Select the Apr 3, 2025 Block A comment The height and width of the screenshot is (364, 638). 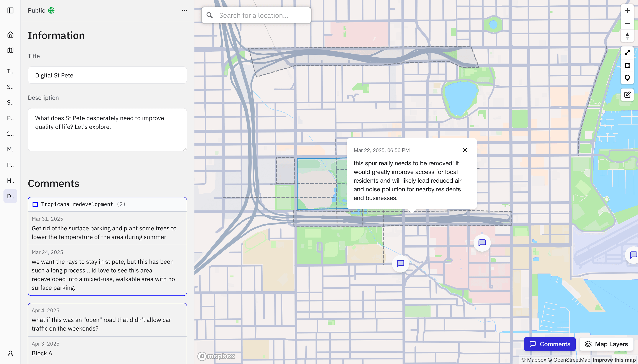tap(107, 349)
